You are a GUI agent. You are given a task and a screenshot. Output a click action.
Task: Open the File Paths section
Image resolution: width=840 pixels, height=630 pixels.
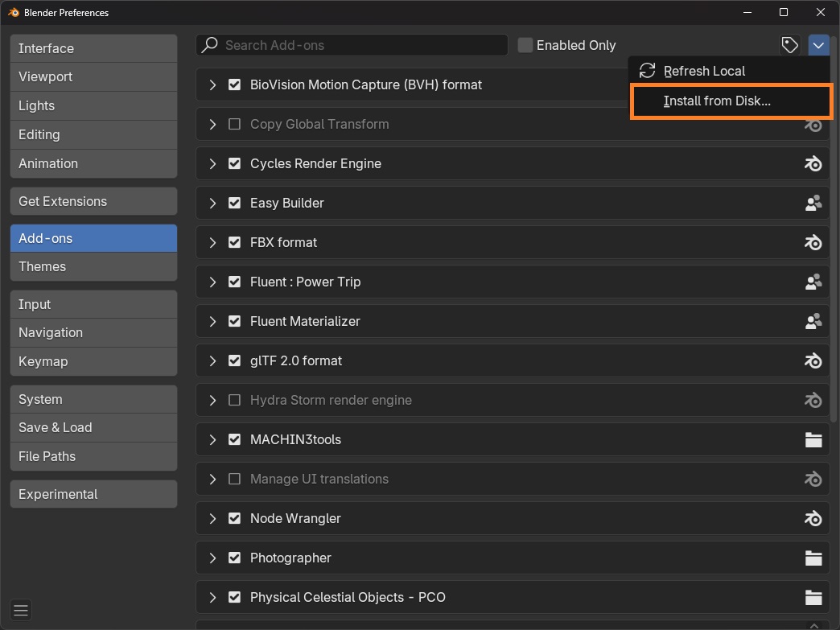tap(94, 456)
